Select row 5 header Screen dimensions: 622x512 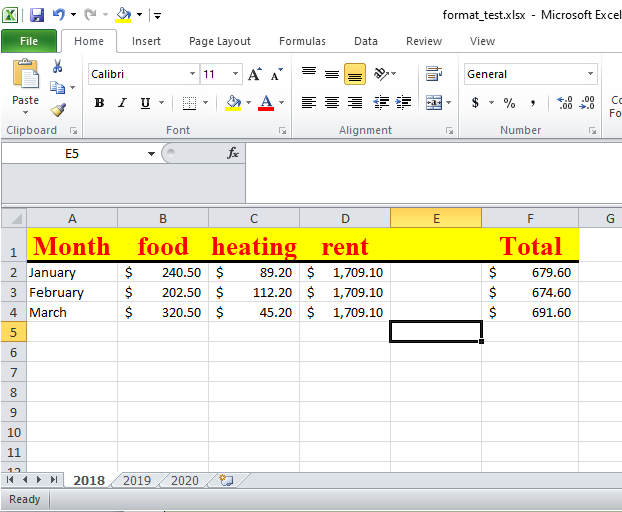[13, 332]
